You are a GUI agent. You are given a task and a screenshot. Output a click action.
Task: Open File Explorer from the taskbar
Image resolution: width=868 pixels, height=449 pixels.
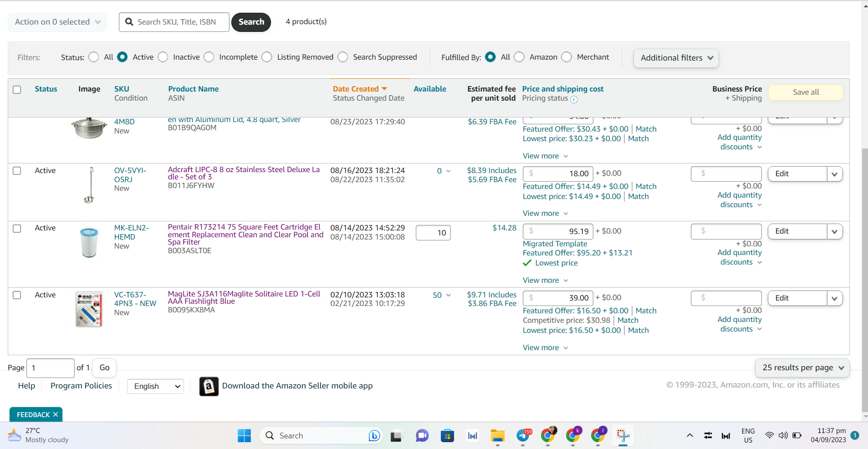pyautogui.click(x=497, y=436)
